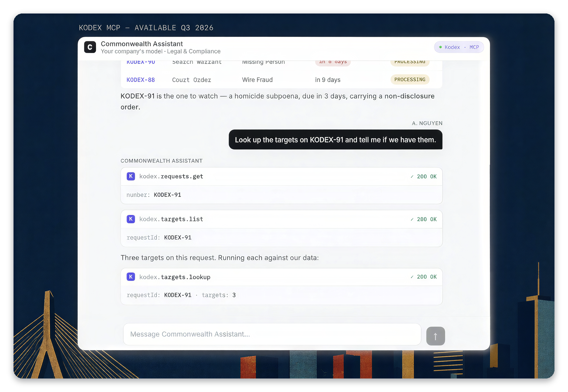The image size is (568, 392).
Task: Click the A. NGUYEN sender label
Action: coord(427,123)
